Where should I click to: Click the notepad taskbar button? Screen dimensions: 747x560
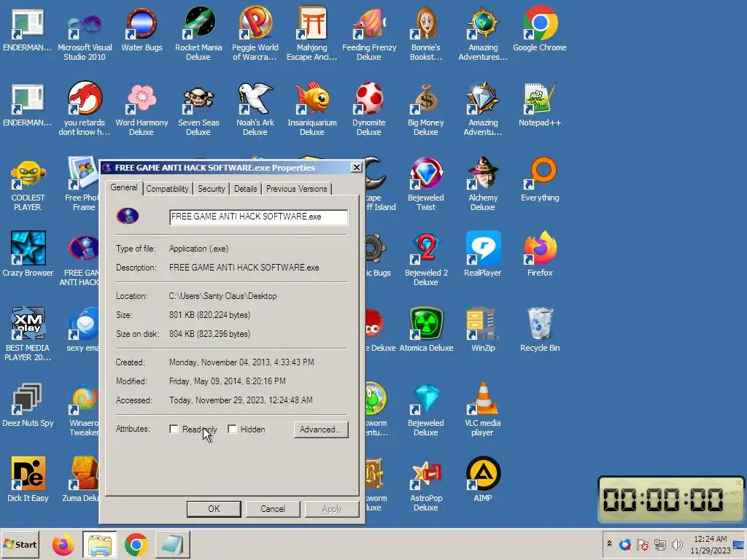pos(172,545)
